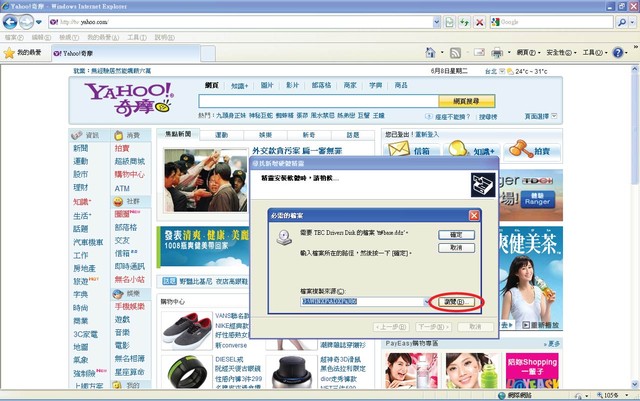Click the Read Mail envelope icon

(479, 52)
